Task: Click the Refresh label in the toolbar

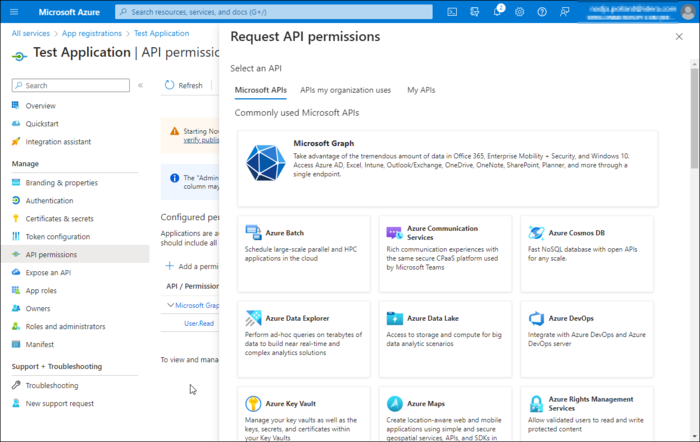Action: click(x=190, y=85)
